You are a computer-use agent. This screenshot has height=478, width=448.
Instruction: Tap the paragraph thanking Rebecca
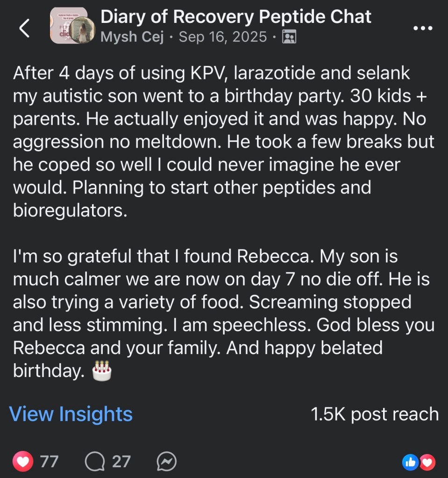point(223,313)
